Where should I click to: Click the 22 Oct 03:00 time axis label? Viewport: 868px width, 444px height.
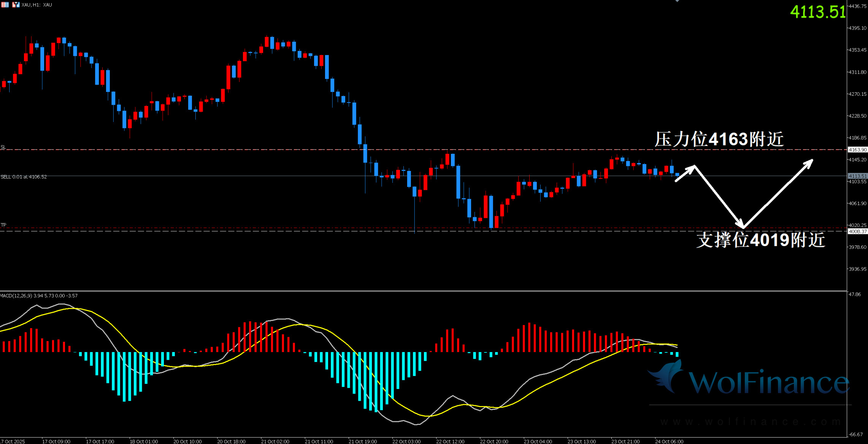[406, 441]
